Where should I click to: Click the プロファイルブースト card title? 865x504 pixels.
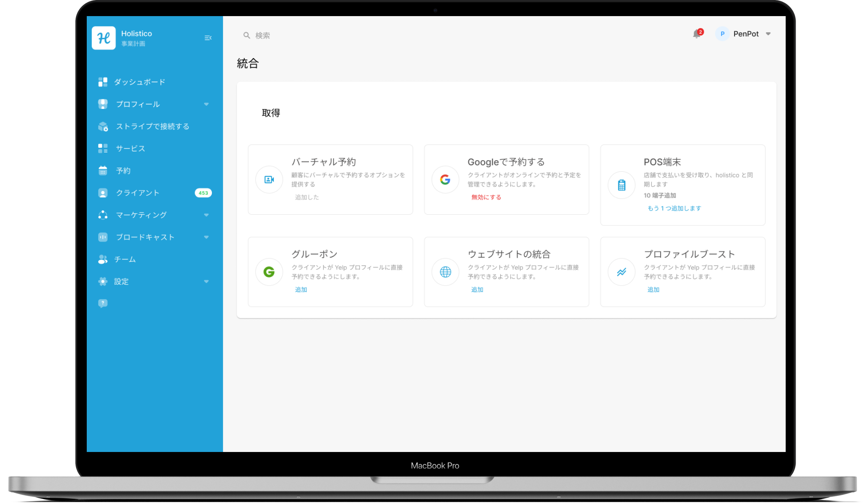click(689, 254)
